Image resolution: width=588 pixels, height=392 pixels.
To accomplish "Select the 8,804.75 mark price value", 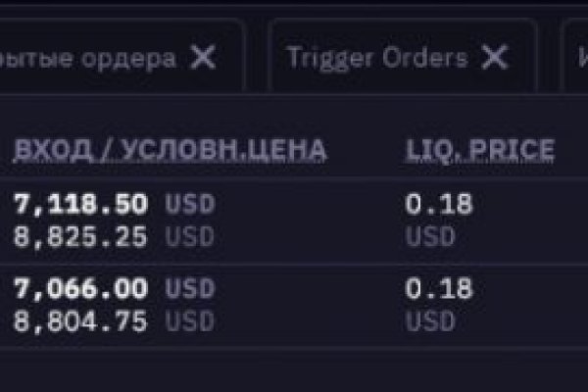I will click(x=81, y=320).
